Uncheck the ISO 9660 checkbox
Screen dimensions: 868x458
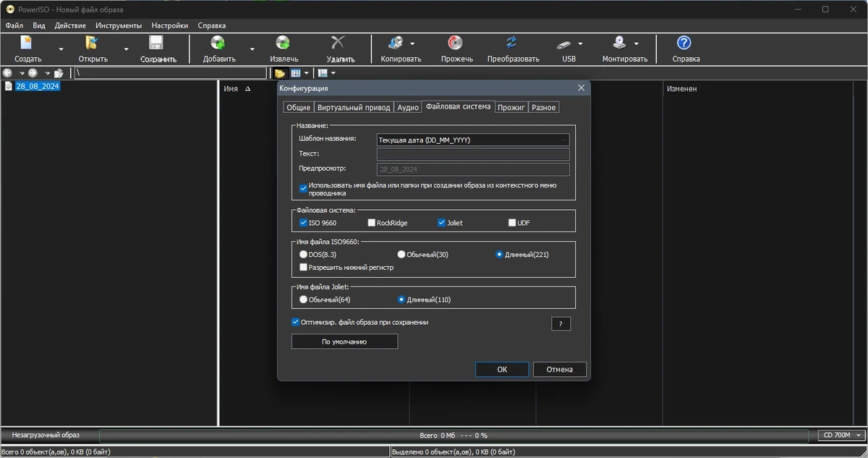click(303, 223)
